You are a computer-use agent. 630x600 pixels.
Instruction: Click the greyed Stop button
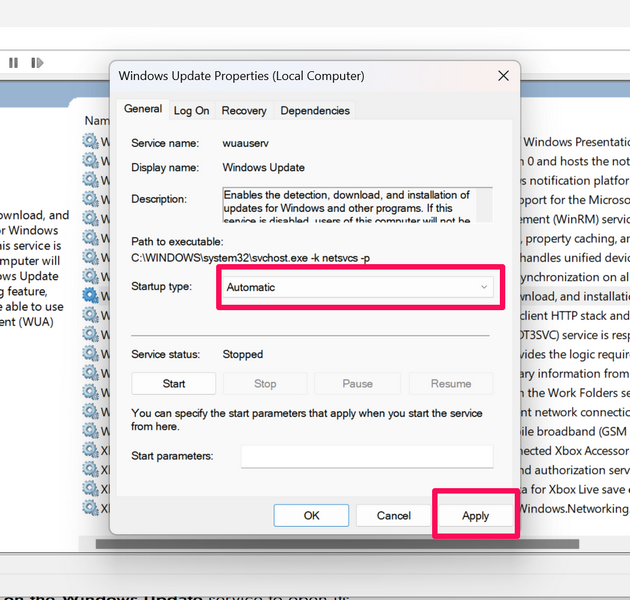pyautogui.click(x=265, y=383)
